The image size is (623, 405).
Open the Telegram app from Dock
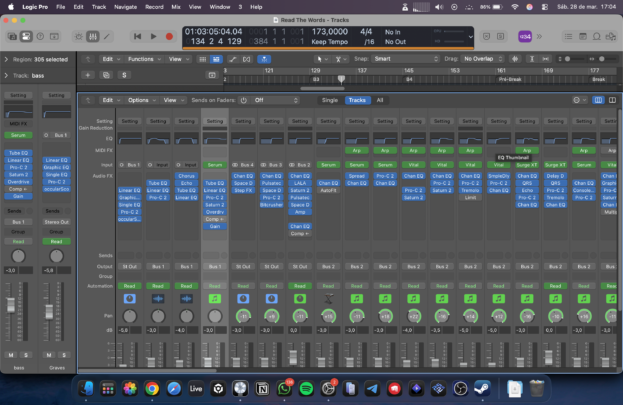[371, 388]
